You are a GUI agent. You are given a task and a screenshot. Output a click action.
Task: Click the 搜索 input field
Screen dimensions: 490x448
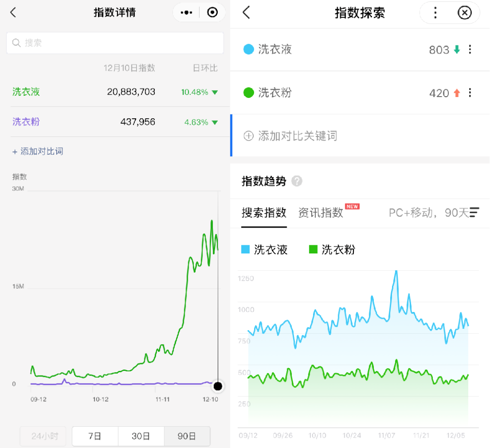coord(115,43)
